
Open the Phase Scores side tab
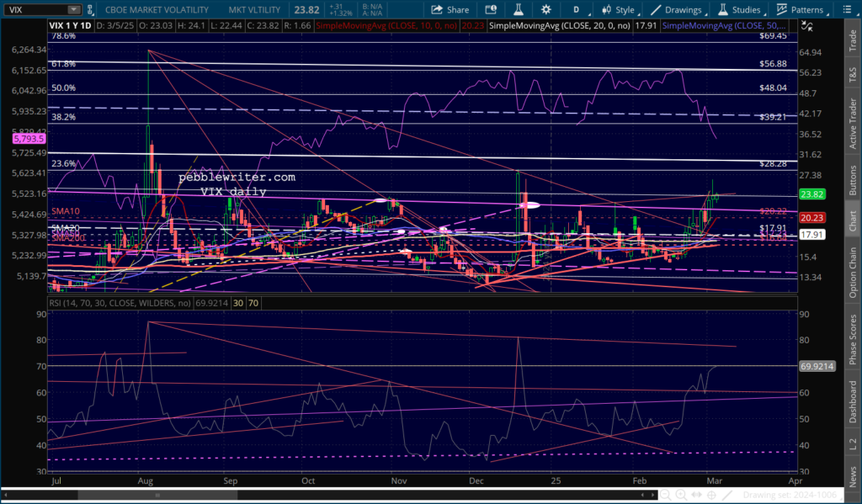[853, 340]
